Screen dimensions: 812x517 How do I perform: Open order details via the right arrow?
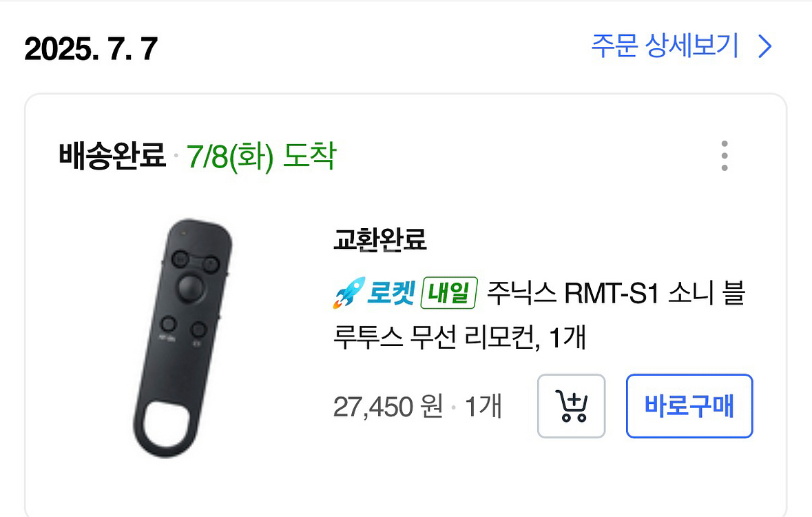coord(764,45)
